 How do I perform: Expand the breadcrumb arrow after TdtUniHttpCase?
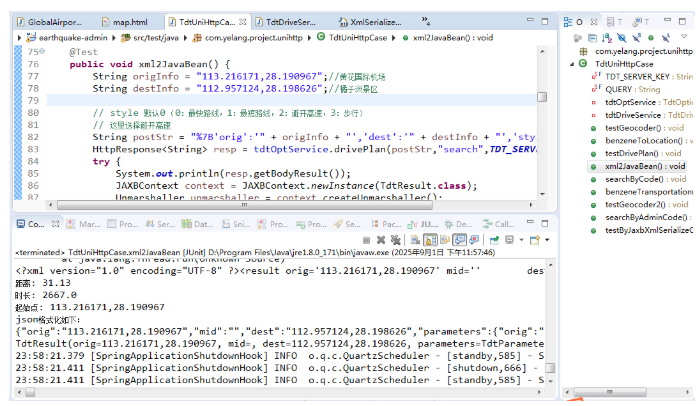(x=393, y=38)
